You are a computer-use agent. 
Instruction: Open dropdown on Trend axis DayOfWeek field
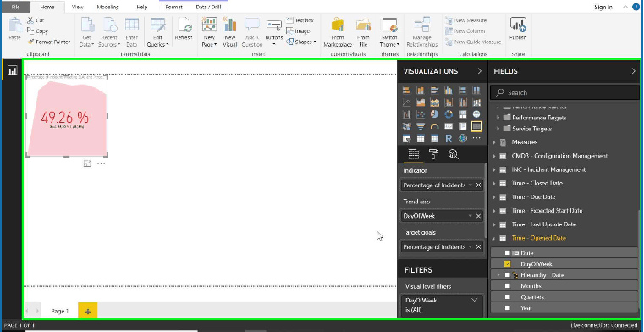click(x=470, y=216)
